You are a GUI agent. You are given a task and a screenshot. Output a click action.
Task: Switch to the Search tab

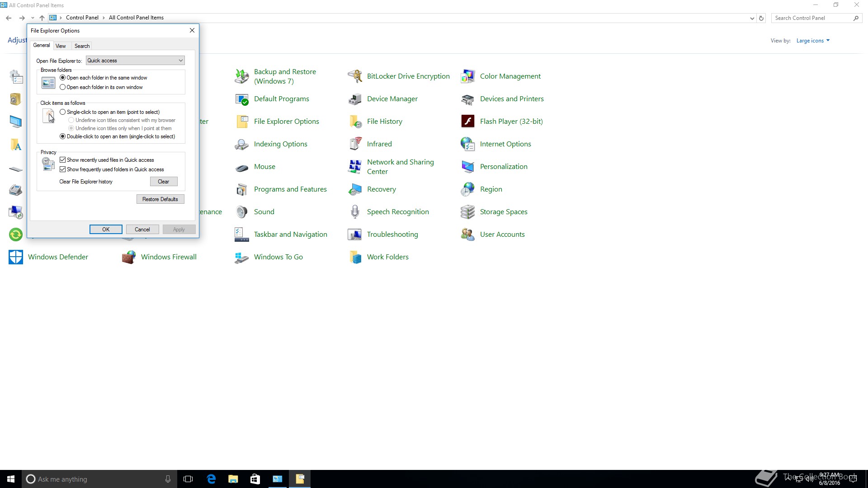pos(82,46)
